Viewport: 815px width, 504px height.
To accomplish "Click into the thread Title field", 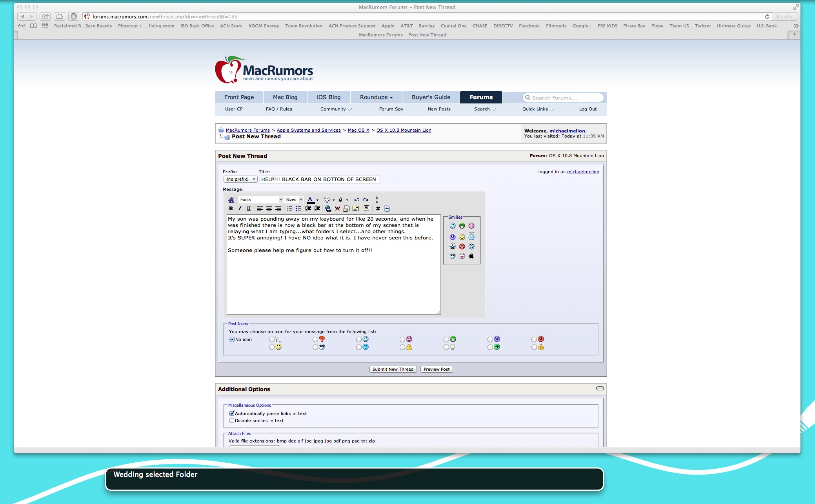I will pos(320,179).
